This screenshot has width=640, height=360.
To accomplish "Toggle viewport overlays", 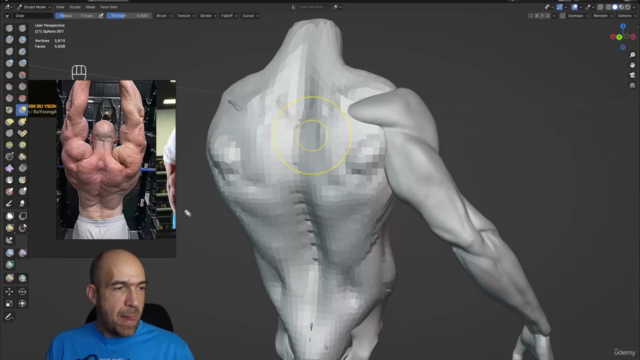I will click(574, 7).
